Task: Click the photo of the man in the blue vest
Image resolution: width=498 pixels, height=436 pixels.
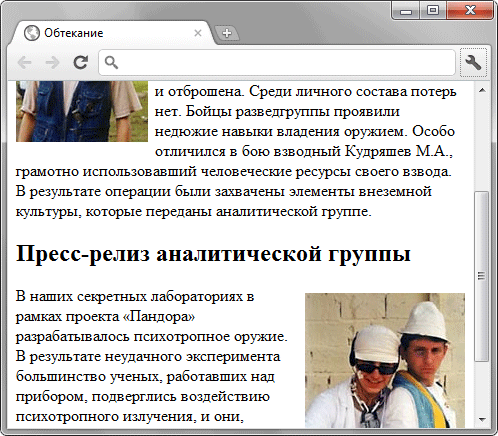Action: (x=82, y=111)
